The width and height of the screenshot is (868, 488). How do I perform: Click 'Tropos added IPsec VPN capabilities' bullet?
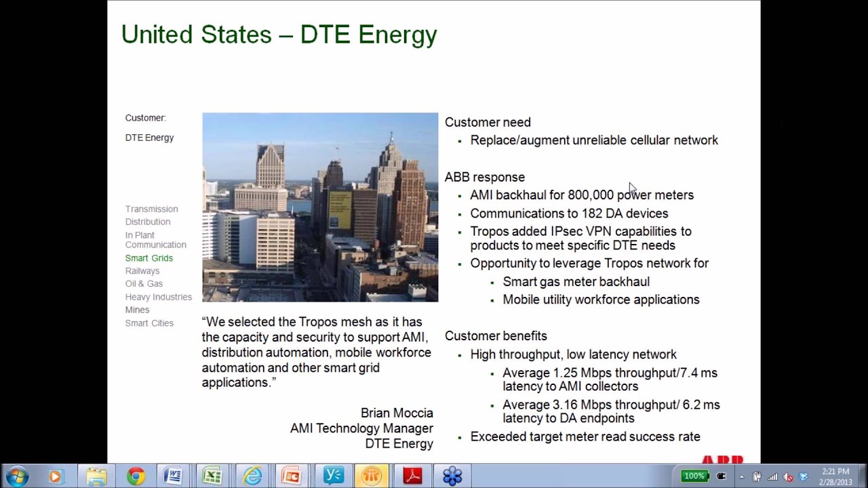[x=580, y=239]
